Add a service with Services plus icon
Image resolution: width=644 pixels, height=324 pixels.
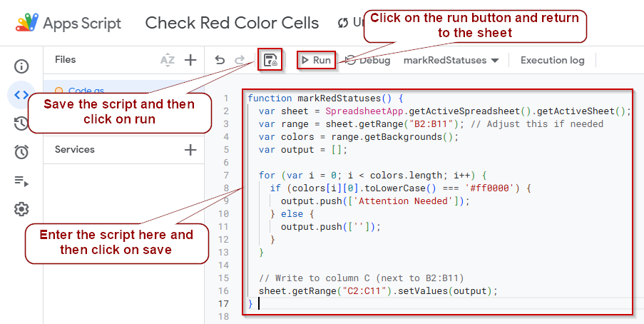click(x=190, y=150)
